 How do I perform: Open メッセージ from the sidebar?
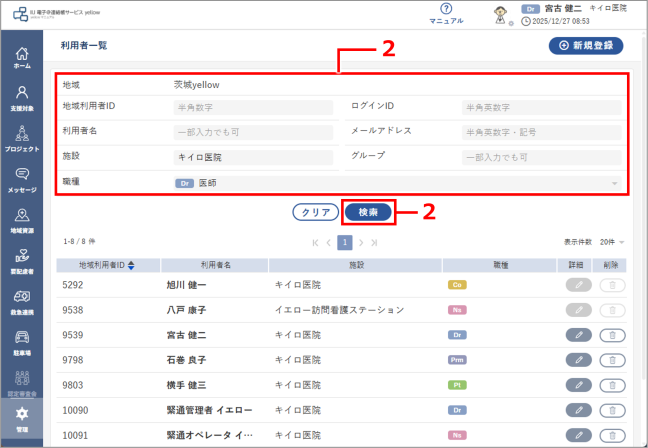coord(22,178)
